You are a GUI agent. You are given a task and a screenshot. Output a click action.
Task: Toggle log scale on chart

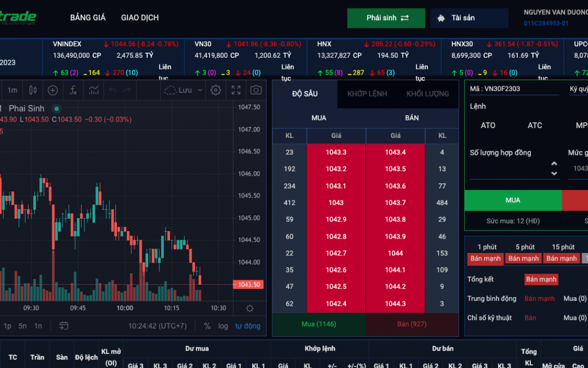coord(223,326)
